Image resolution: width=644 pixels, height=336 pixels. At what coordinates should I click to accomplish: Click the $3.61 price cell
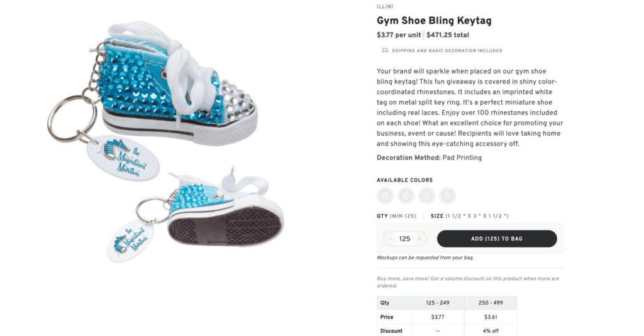(x=491, y=317)
